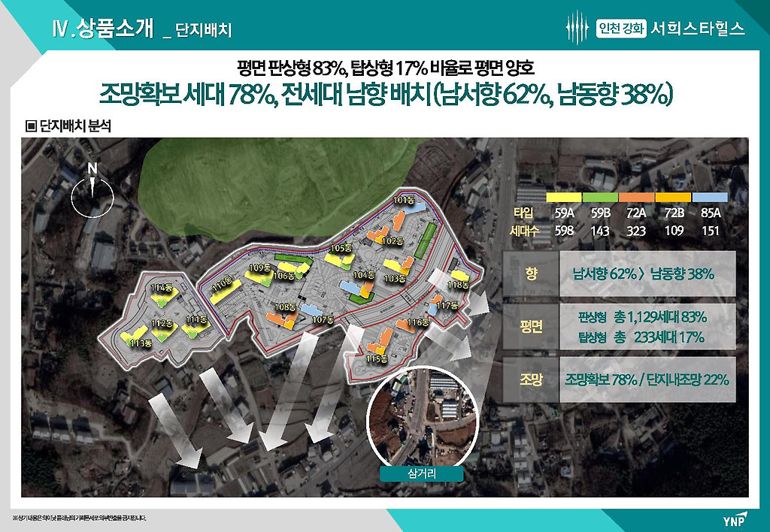Select the orange 72A color swatch
The image size is (770, 532).
[x=636, y=198]
